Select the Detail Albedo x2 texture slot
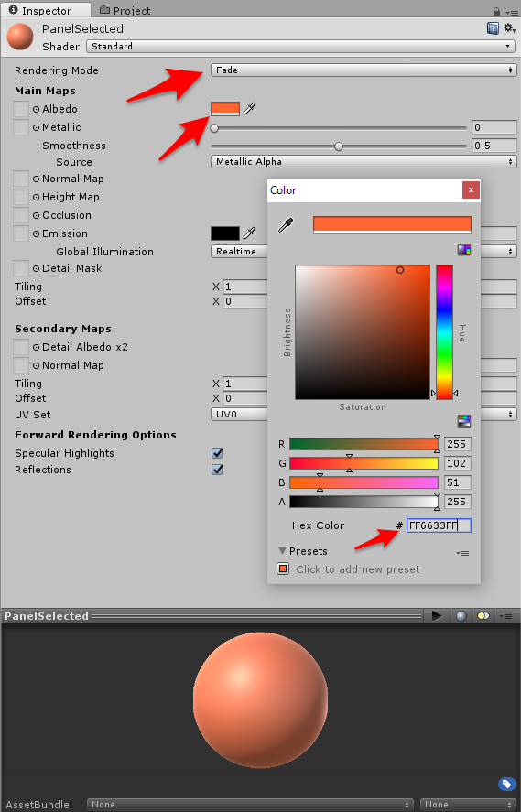Image resolution: width=521 pixels, height=812 pixels. (21, 347)
